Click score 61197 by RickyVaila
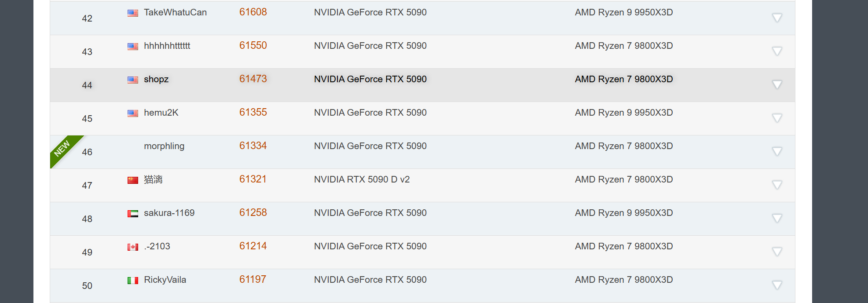Image resolution: width=868 pixels, height=303 pixels. click(x=253, y=280)
